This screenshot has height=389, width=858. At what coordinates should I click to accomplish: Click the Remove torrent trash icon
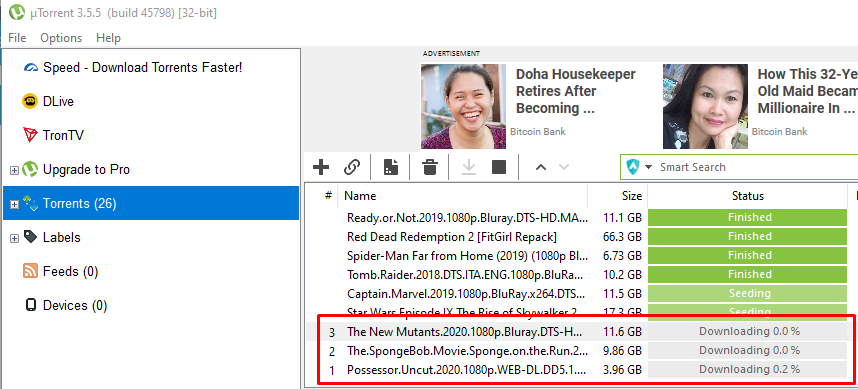tap(430, 167)
